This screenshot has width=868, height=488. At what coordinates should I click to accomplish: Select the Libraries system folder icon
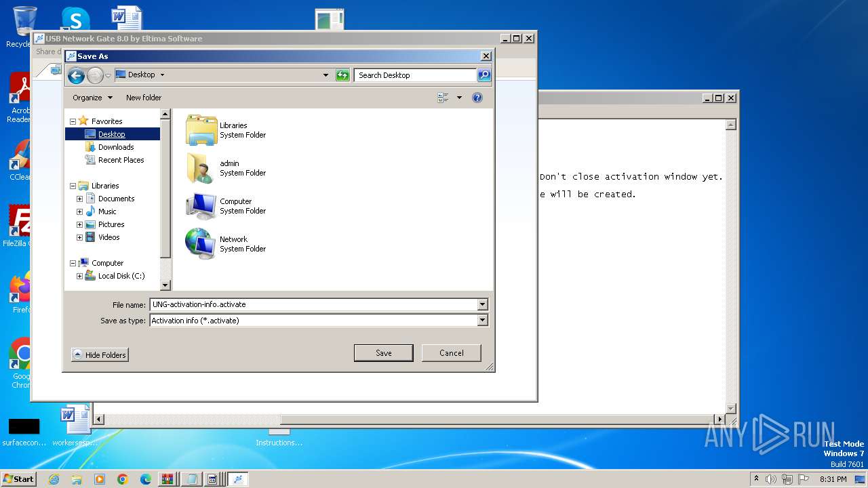coord(201,130)
